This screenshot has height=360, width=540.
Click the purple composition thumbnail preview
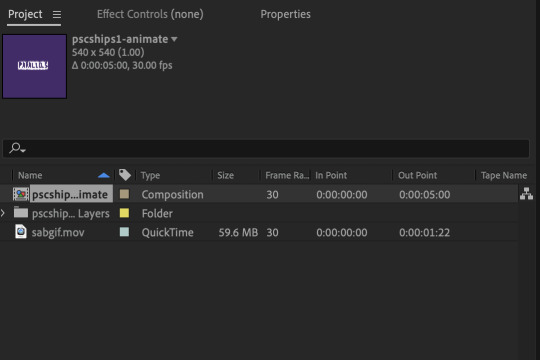click(34, 66)
